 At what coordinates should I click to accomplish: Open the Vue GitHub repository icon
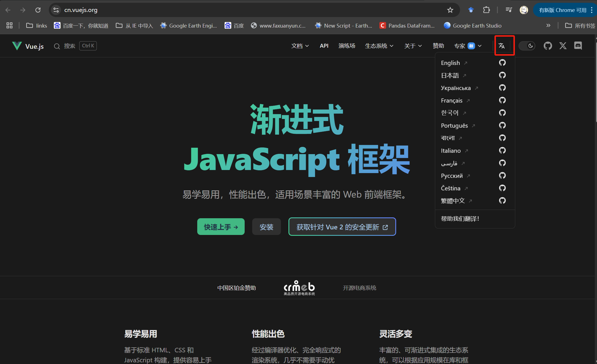coord(548,46)
